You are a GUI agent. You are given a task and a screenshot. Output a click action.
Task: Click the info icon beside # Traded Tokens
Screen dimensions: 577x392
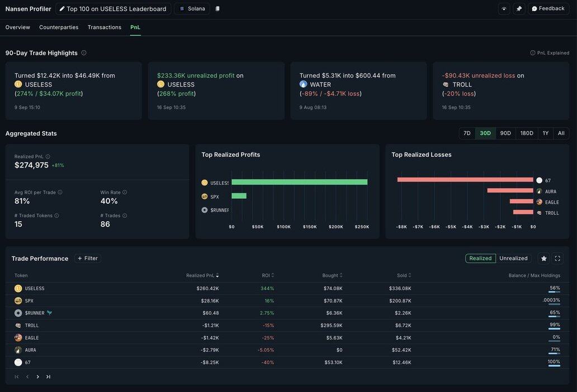click(x=56, y=216)
